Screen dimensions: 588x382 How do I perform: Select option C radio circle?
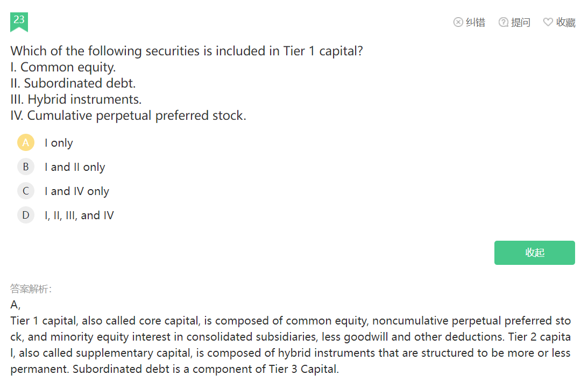point(26,191)
